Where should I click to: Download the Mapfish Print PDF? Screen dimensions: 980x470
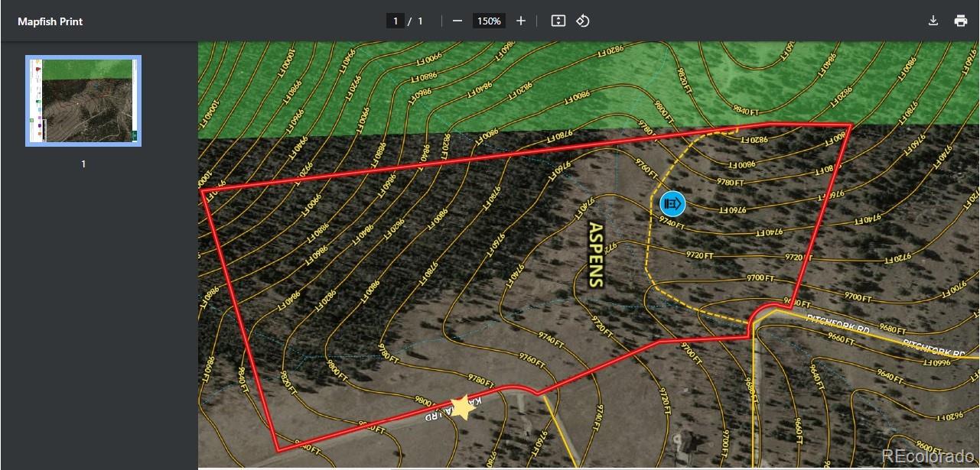(933, 21)
